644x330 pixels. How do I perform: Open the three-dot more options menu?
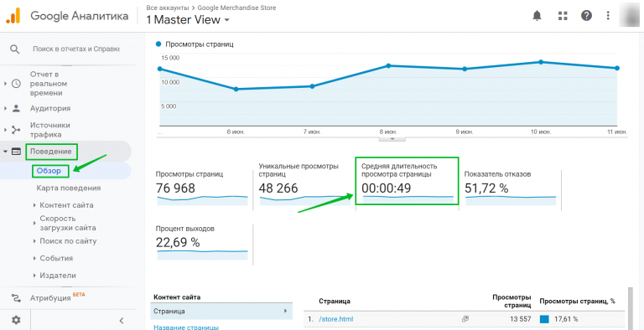tap(608, 16)
